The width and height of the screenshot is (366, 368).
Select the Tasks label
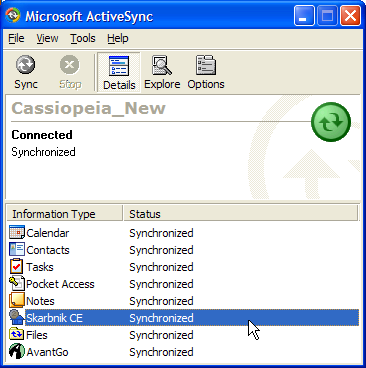(x=40, y=267)
